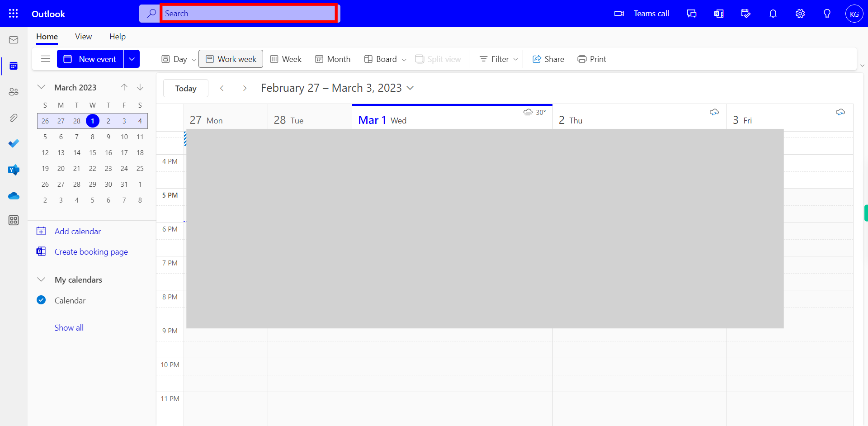The height and width of the screenshot is (426, 868).
Task: Go to previous month in mini calendar
Action: [124, 87]
